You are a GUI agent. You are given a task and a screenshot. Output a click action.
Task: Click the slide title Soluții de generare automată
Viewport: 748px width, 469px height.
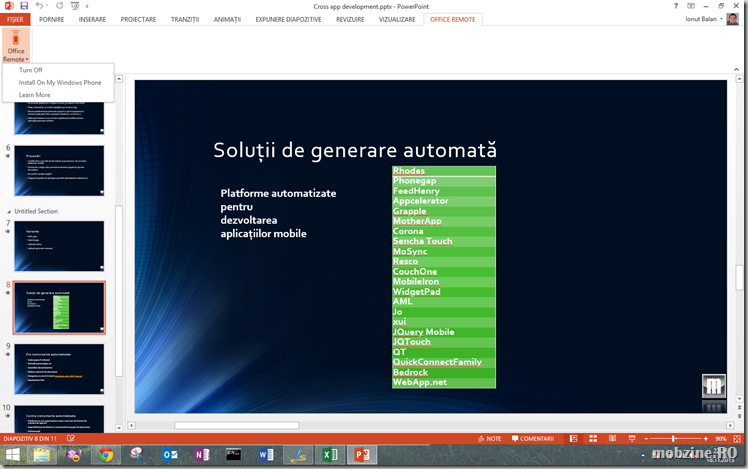355,150
